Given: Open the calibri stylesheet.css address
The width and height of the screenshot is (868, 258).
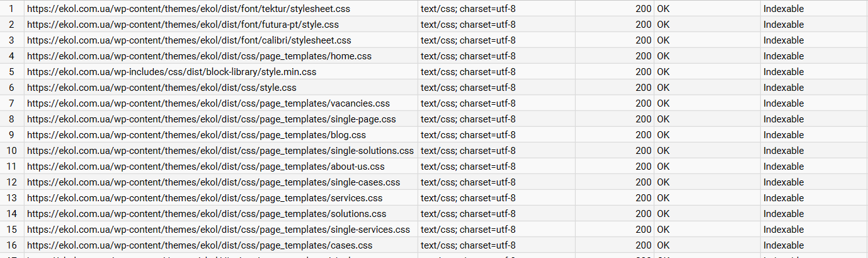Looking at the screenshot, I should pos(189,40).
